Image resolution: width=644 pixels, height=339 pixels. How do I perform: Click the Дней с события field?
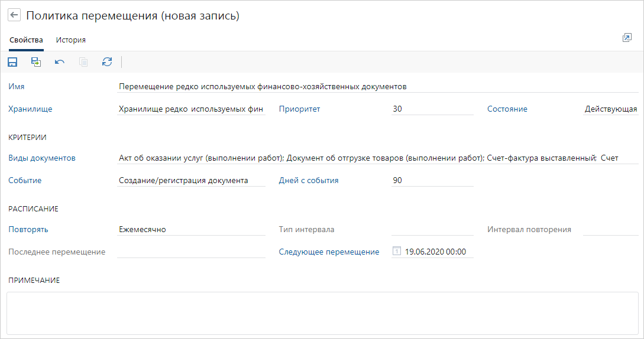click(432, 181)
